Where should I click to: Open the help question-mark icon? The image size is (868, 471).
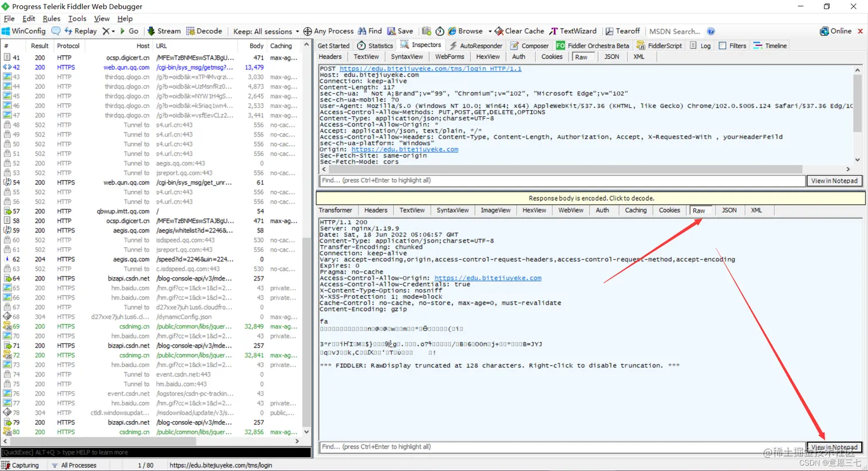coord(711,31)
